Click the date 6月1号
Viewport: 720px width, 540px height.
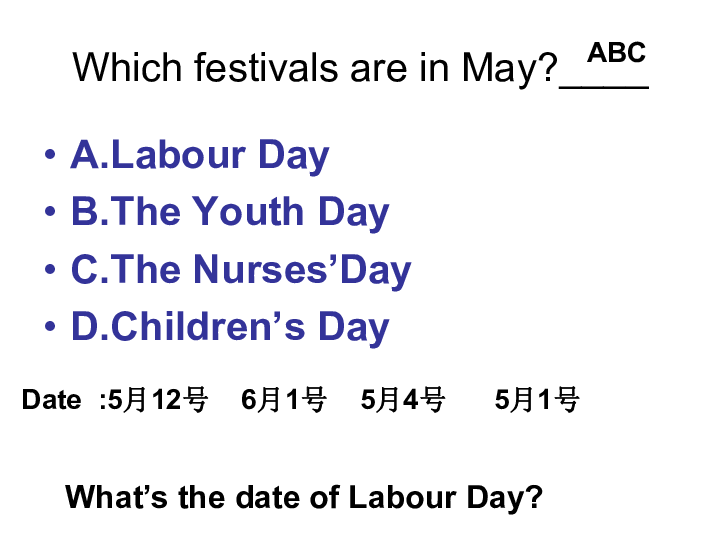click(x=284, y=399)
